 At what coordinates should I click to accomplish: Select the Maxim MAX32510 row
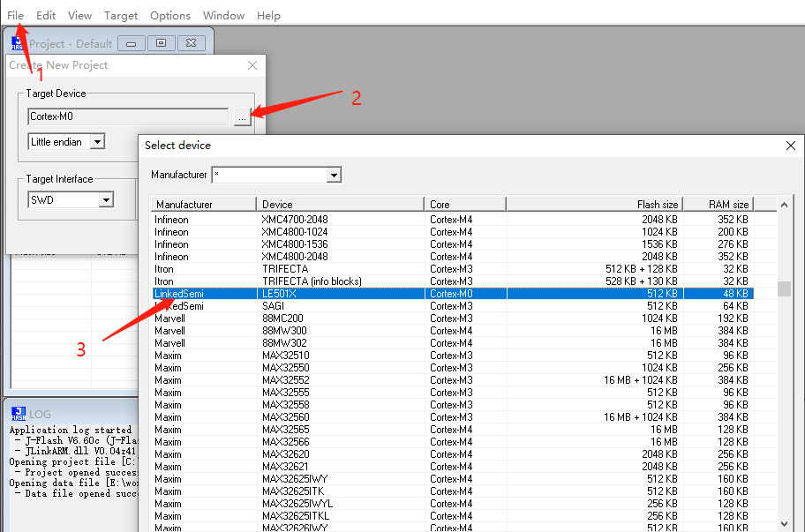[x=454, y=356]
